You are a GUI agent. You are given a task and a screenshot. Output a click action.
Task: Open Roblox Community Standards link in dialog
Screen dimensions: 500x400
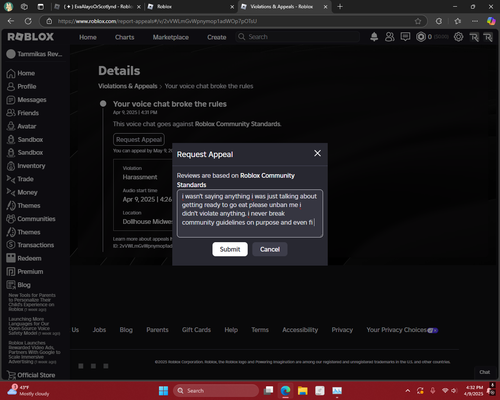pos(236,180)
